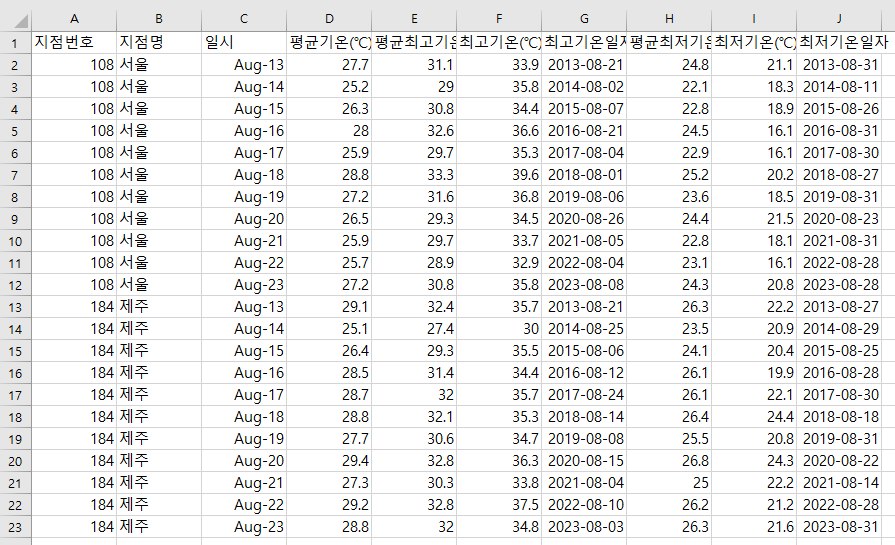Select the 28 cell in row 5
895x545 pixels.
[329, 131]
